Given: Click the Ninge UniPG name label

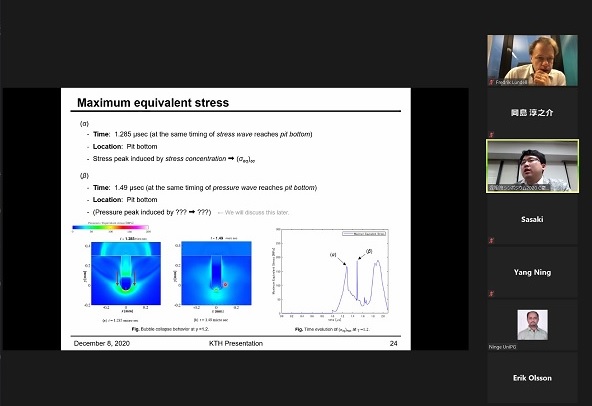Looking at the screenshot, I should pyautogui.click(x=503, y=347).
